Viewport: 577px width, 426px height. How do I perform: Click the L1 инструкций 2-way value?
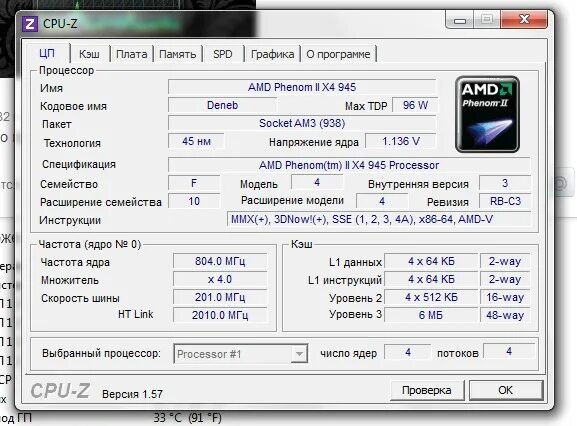tap(505, 279)
